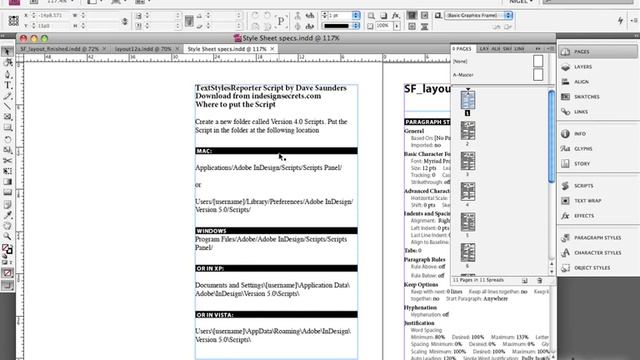Select the Rectangle tool
Viewport: 640px width, 360px height.
pos(7,128)
